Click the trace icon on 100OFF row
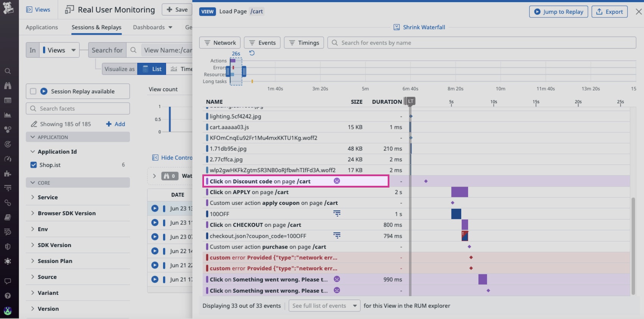 tap(336, 214)
